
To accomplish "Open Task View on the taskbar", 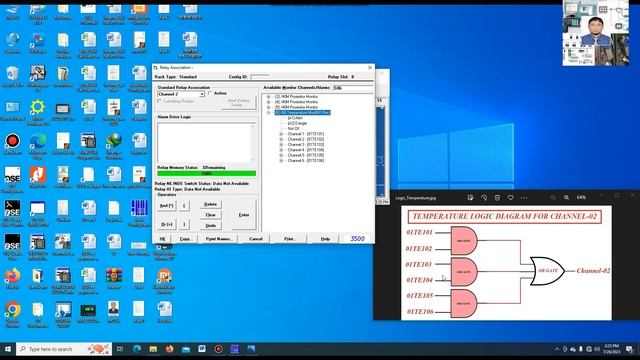I will pyautogui.click(x=120, y=349).
